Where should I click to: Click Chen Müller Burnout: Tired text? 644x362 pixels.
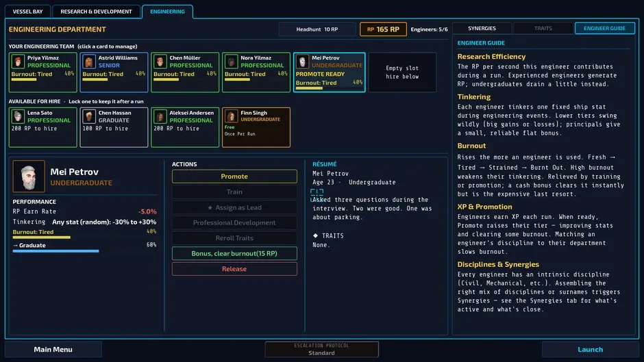tap(174, 75)
